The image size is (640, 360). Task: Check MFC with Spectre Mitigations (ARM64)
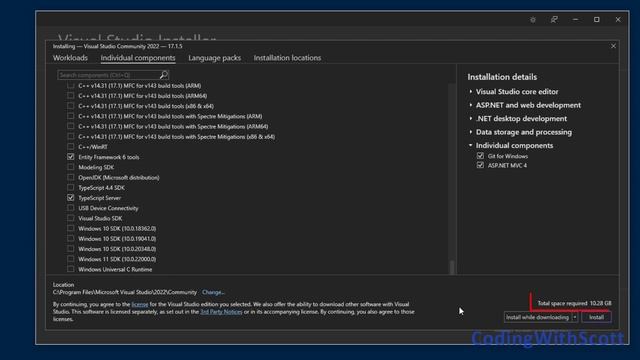click(x=71, y=126)
